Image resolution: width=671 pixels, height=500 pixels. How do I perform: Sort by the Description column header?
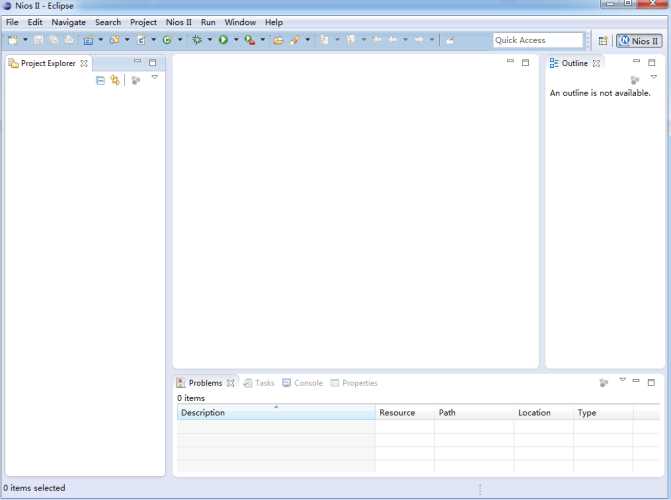tap(276, 413)
